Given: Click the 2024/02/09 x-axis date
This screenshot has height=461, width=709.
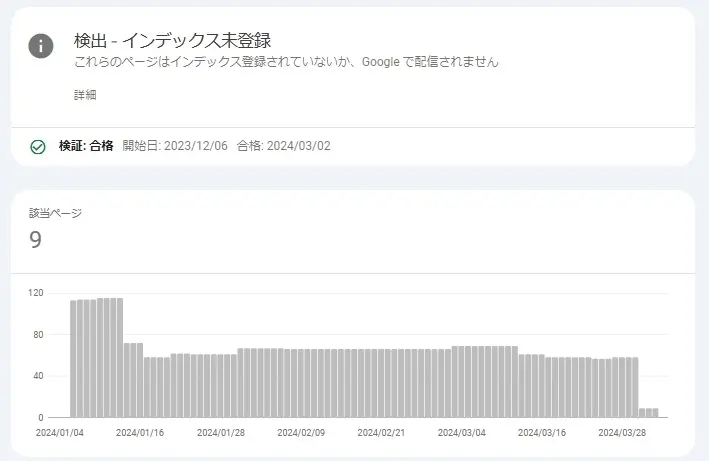Looking at the screenshot, I should click(x=301, y=433).
